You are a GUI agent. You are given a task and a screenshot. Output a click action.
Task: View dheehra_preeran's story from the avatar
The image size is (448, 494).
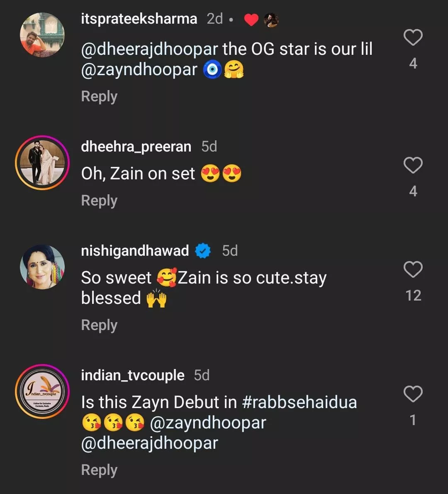(x=42, y=162)
